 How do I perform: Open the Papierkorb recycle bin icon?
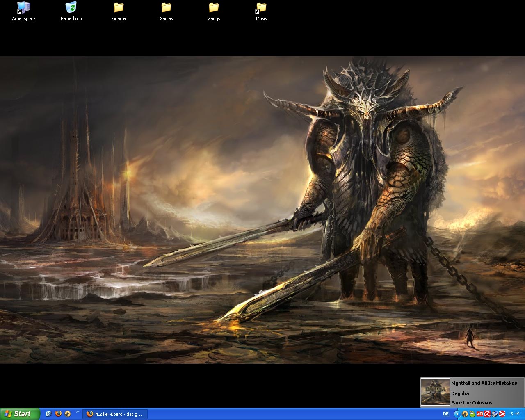coord(71,11)
